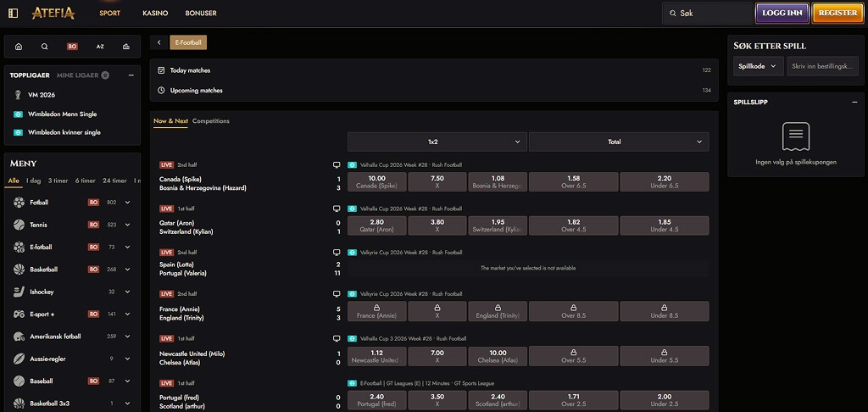Open the A-Z sports list icon

point(100,47)
